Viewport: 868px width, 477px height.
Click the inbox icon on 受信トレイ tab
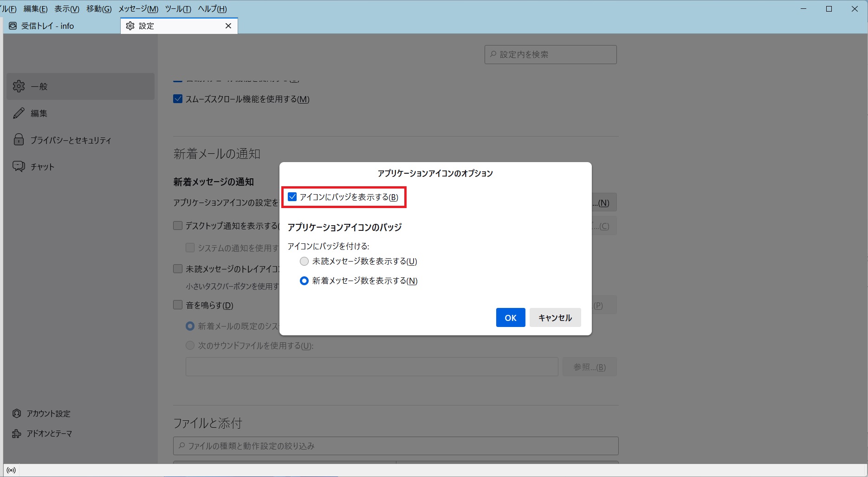(13, 26)
